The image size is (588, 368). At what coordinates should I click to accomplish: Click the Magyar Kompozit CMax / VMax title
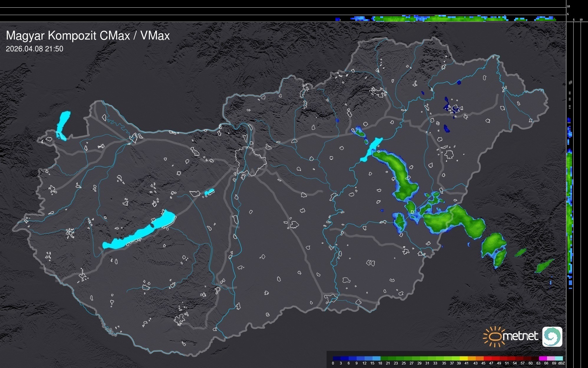pyautogui.click(x=88, y=36)
